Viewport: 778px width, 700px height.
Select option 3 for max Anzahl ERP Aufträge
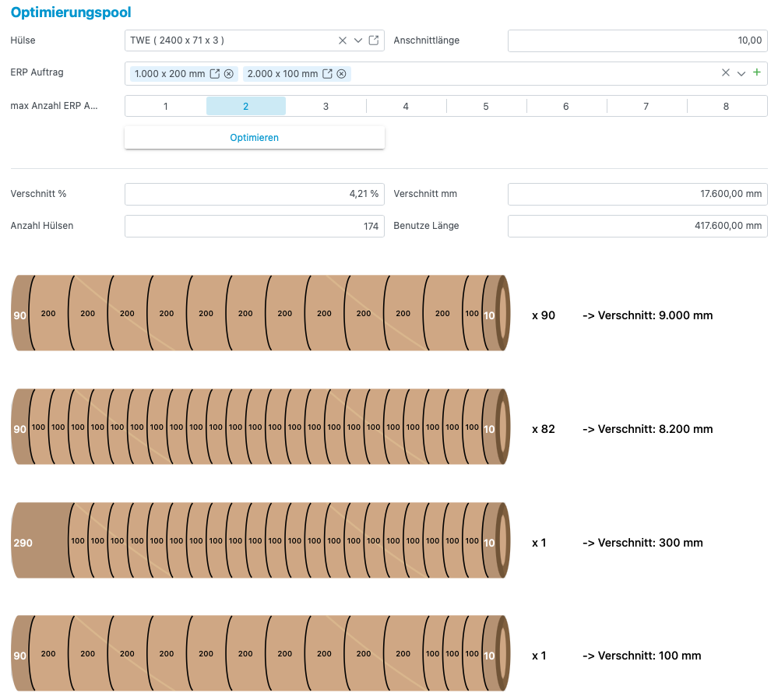coord(326,106)
